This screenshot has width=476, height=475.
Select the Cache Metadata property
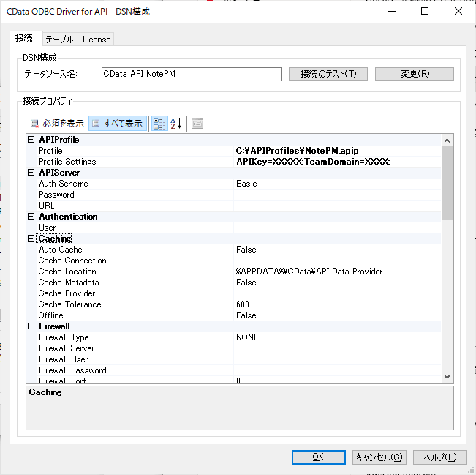[x=69, y=283]
